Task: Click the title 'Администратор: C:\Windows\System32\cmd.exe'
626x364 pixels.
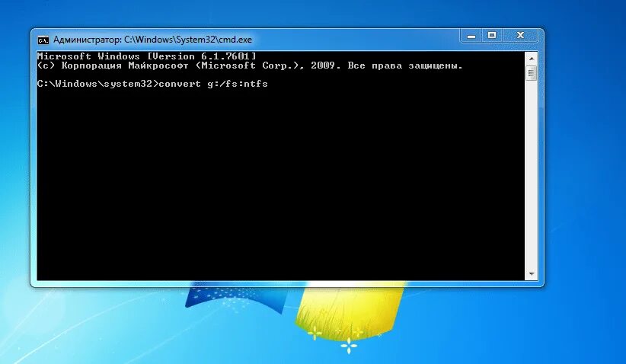Action: click(152, 40)
